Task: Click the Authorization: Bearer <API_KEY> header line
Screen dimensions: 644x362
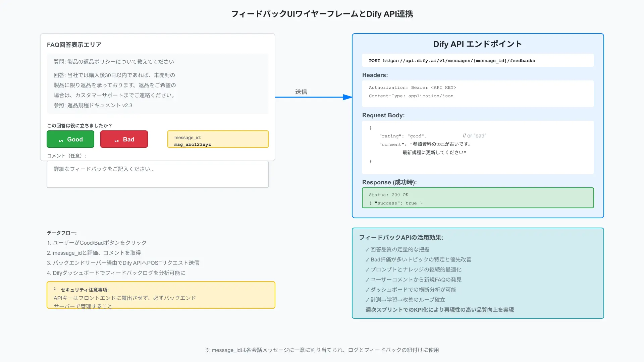Action: point(412,87)
